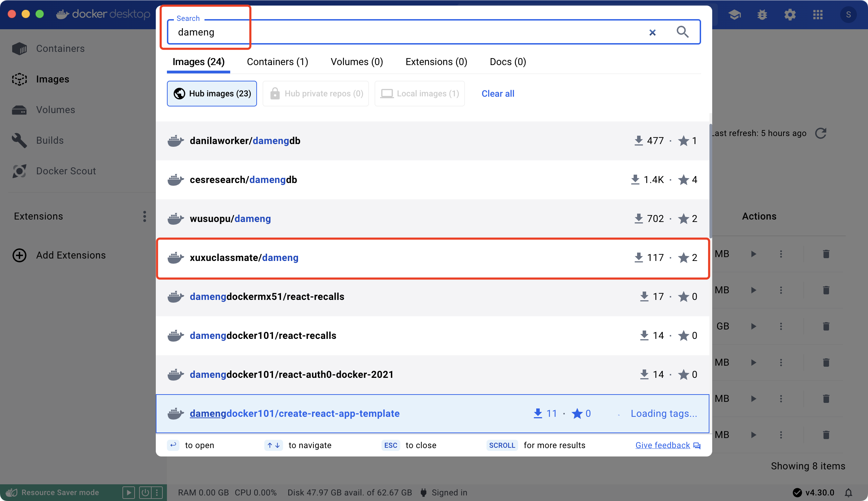Click the star icon on damengdockermx51/react-recalls row
This screenshot has width=868, height=501.
(x=683, y=297)
